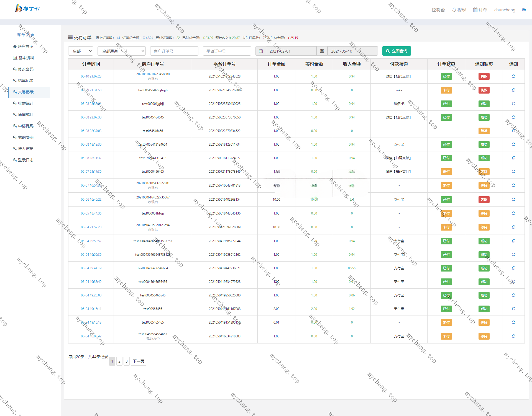Click 订单时间 column header

[91, 64]
